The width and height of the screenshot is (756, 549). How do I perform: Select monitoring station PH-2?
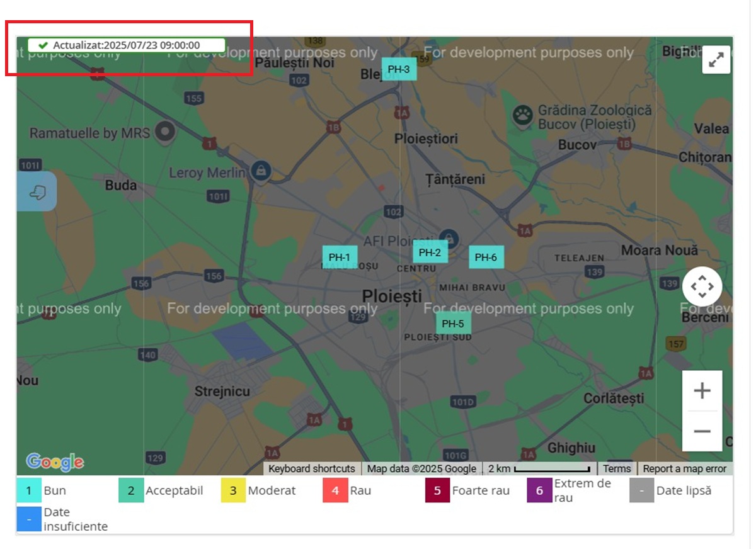coord(430,252)
